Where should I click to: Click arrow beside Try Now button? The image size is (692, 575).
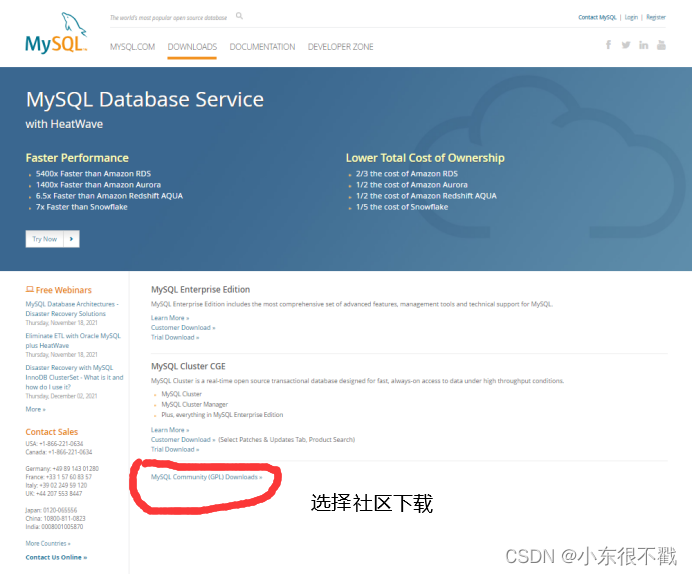pos(71,239)
